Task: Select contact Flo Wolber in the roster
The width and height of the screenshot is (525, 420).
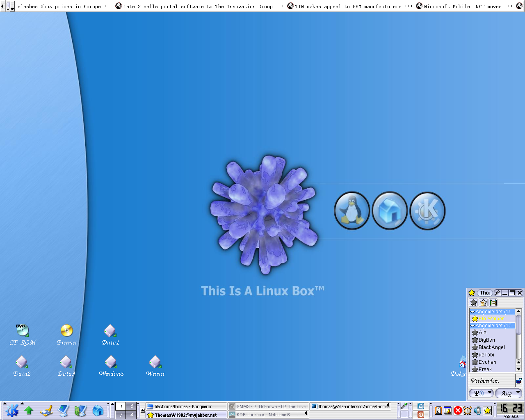Action: point(492,319)
